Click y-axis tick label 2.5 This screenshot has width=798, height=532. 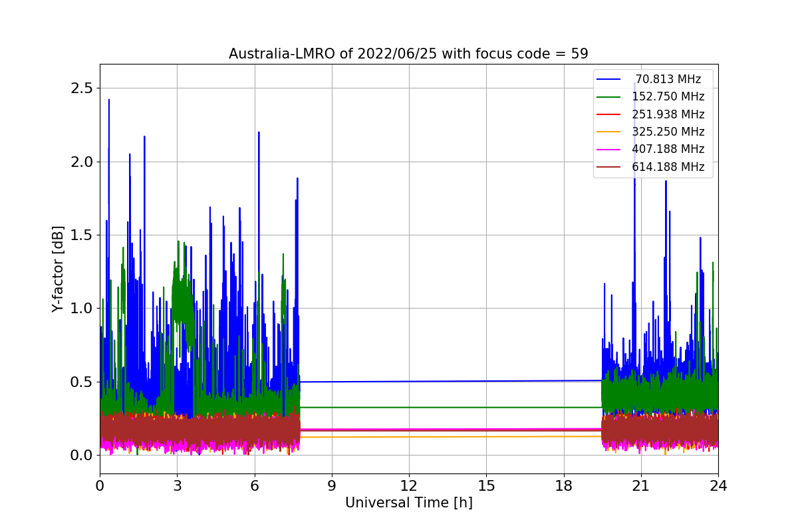coord(82,88)
